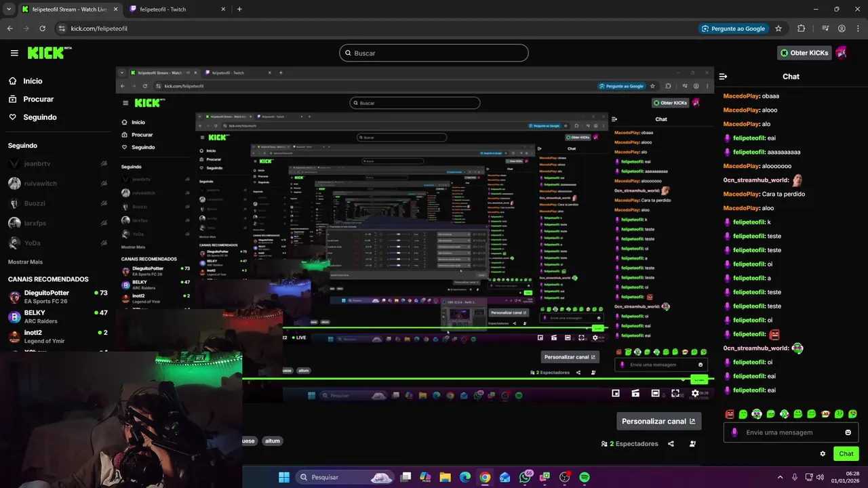Open WhatsApp from the taskbar
The image size is (868, 488).
click(x=525, y=477)
